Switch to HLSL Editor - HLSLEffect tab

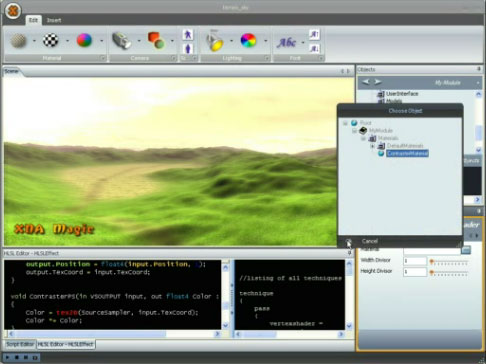(x=65, y=344)
